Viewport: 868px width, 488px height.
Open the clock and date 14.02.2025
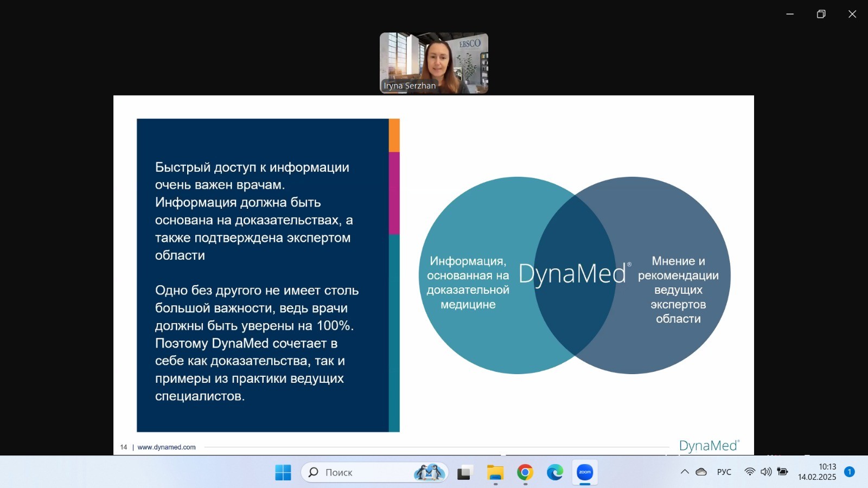tap(817, 472)
